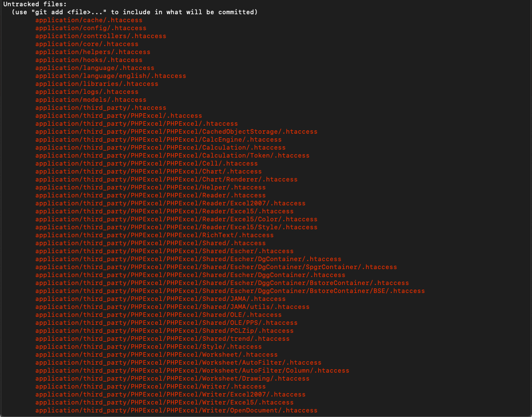This screenshot has width=532, height=417.
Task: Click the application/helpers/.htaccess path
Action: [93, 52]
